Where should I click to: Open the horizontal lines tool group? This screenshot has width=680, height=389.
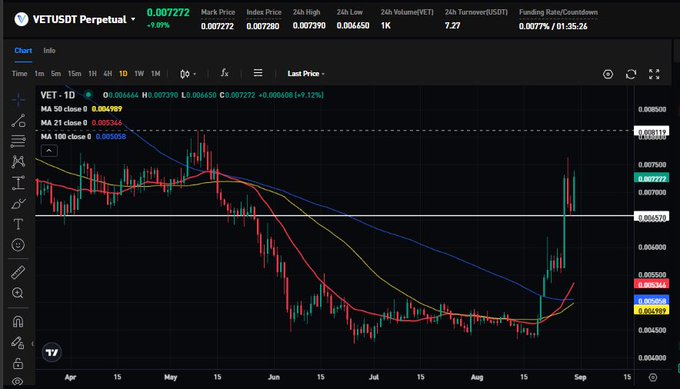[18, 141]
